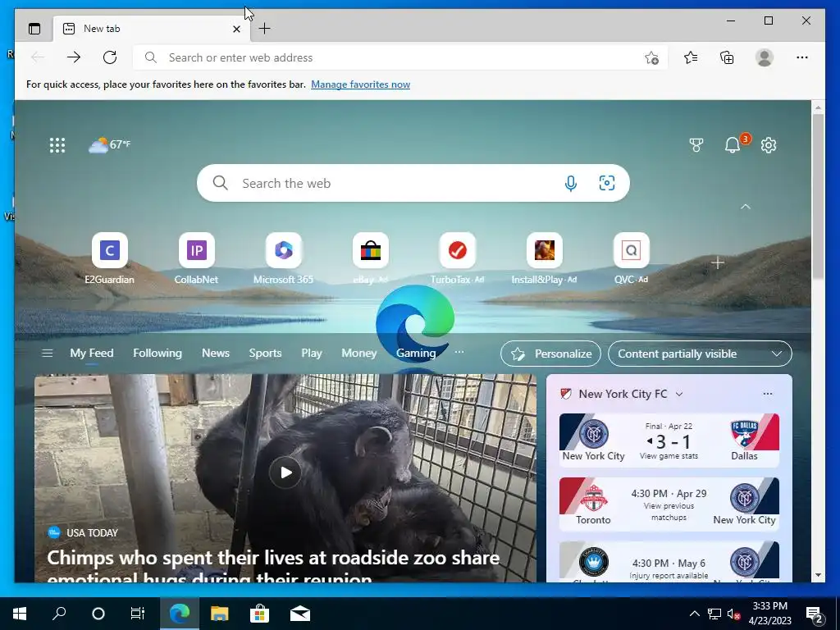
Task: Switch to the Money tab
Action: tap(359, 353)
